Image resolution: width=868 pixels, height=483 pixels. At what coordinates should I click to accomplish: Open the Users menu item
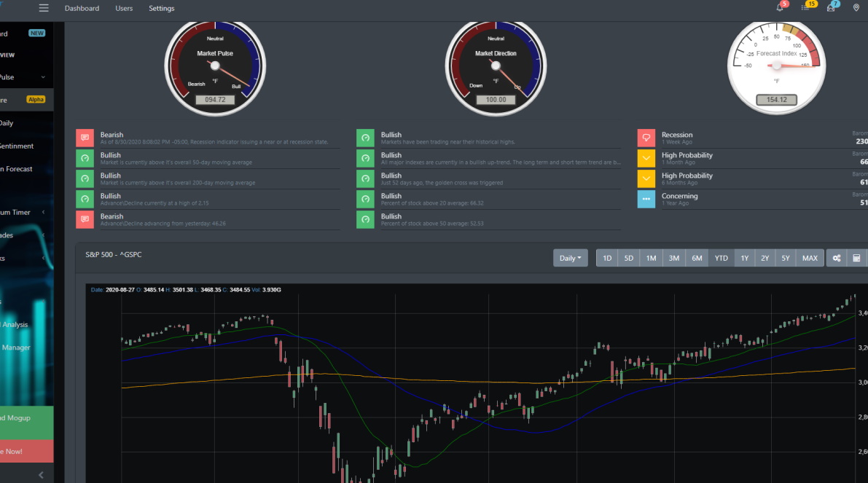(x=124, y=8)
